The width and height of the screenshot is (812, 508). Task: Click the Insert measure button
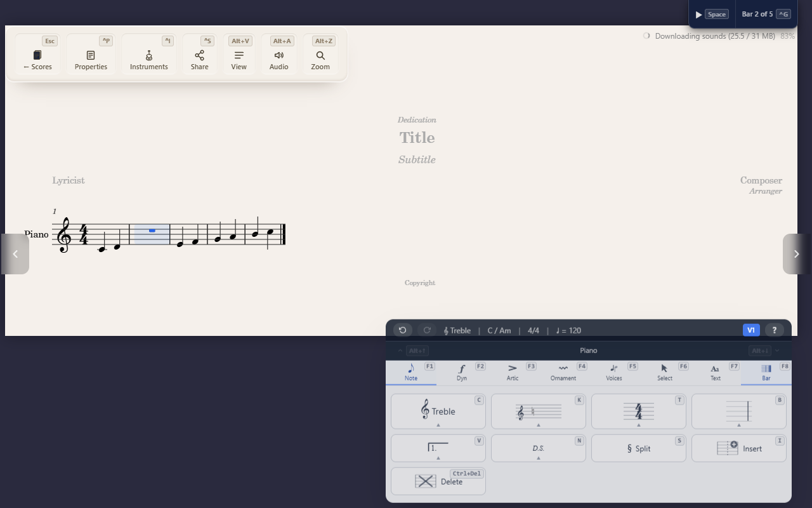[739, 448]
